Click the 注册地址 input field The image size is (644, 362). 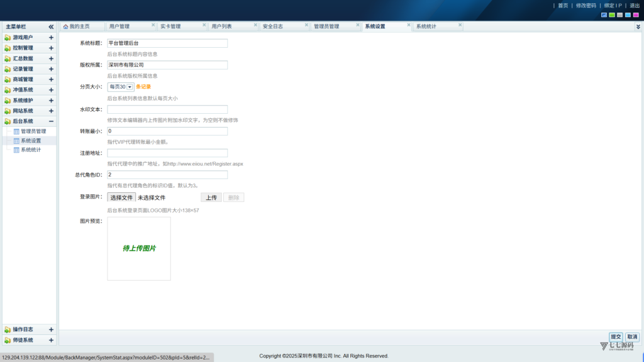(x=167, y=153)
